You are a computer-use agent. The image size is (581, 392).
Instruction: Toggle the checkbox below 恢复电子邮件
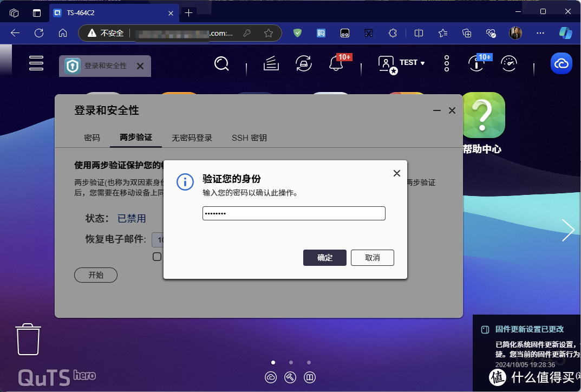point(157,256)
